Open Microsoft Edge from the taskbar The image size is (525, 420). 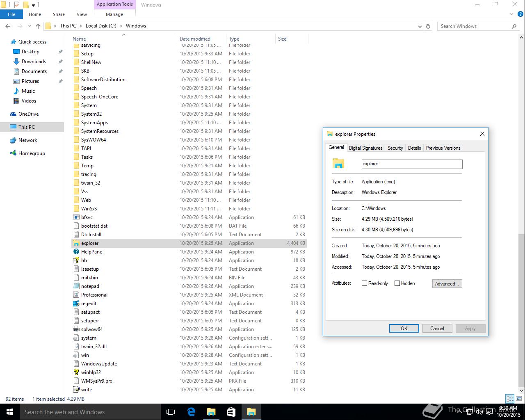[x=191, y=412]
